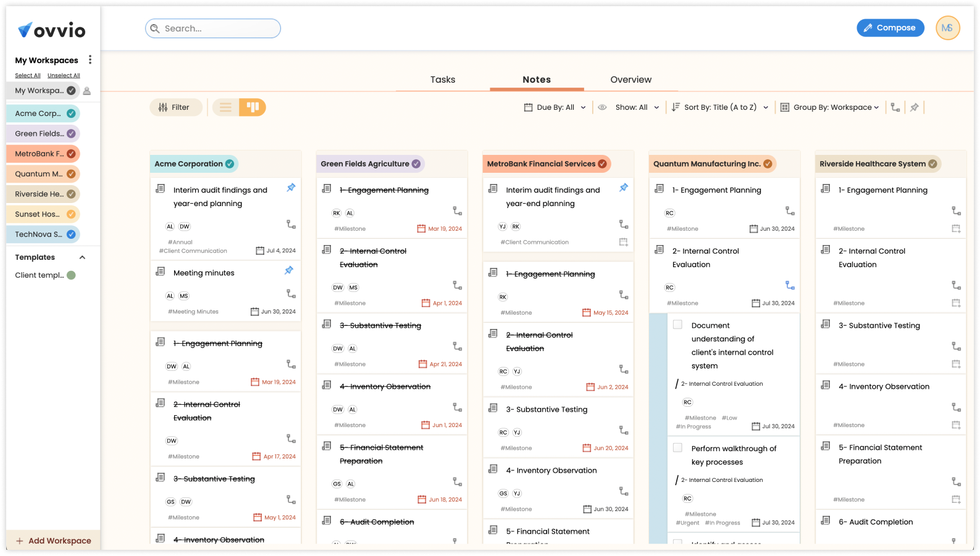Open the MetroBank 4- Inventory Observation note
The width and height of the screenshot is (980, 556).
pos(551,470)
